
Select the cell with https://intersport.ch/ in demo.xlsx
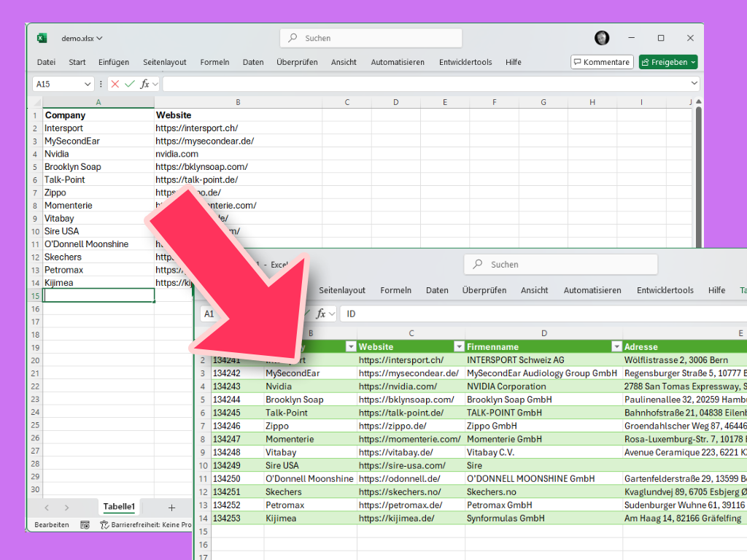[238, 128]
